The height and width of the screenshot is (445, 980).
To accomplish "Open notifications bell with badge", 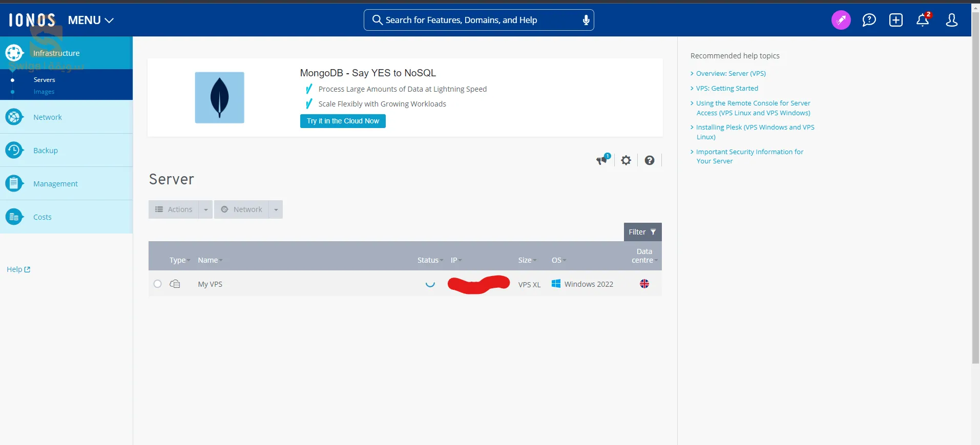I will pyautogui.click(x=923, y=20).
